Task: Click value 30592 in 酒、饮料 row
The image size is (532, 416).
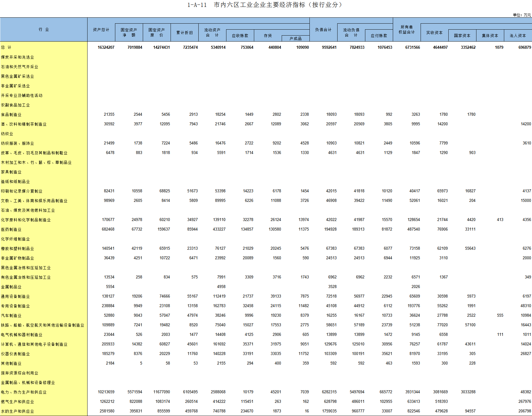Action: pos(109,124)
